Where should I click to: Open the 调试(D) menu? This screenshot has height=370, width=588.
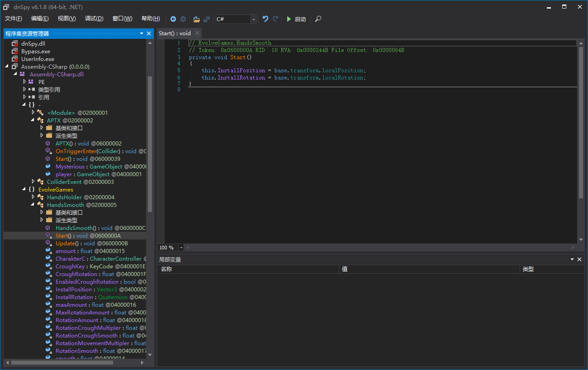(x=94, y=19)
